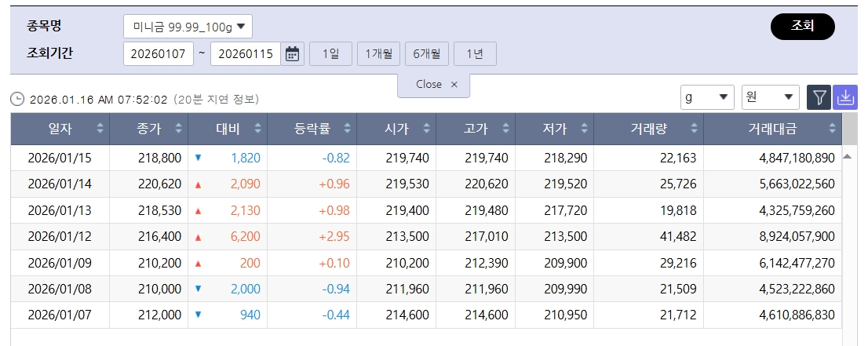Click end date field 20260115

pos(245,53)
